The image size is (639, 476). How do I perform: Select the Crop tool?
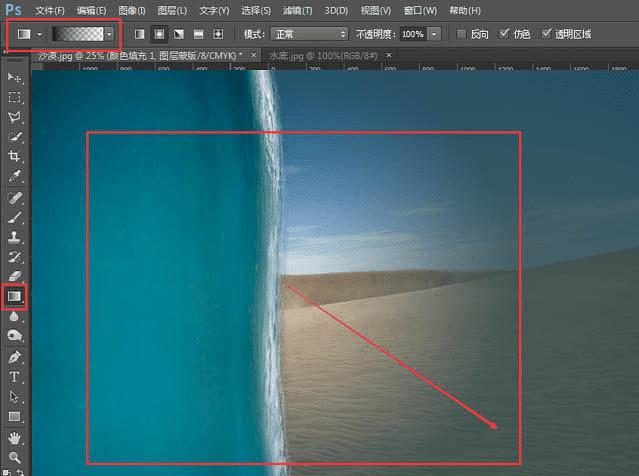(14, 156)
